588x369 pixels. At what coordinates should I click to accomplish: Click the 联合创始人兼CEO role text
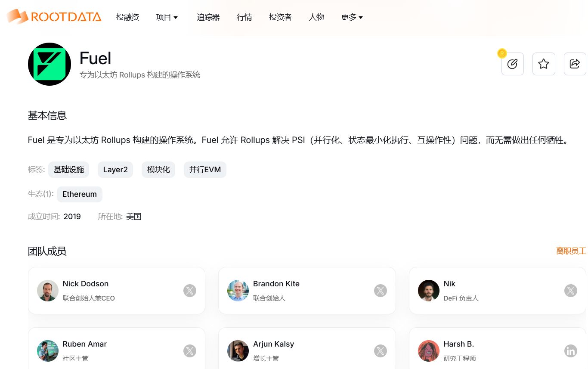coord(89,298)
